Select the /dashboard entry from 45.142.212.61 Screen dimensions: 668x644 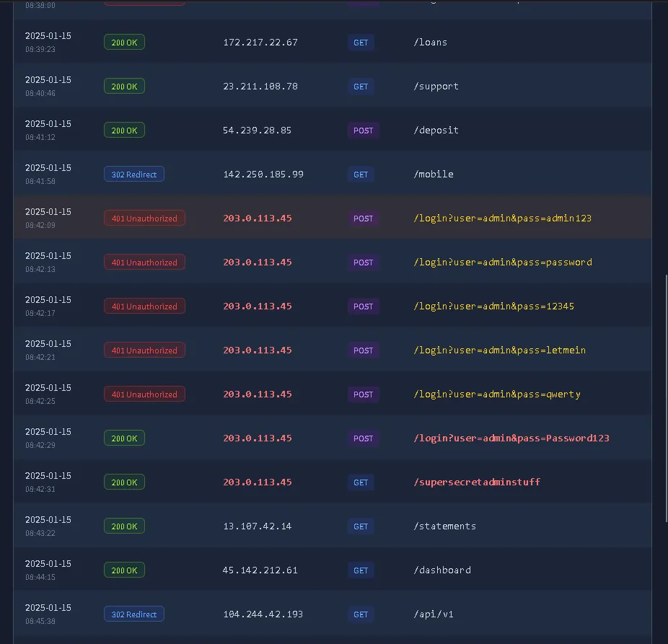point(442,570)
